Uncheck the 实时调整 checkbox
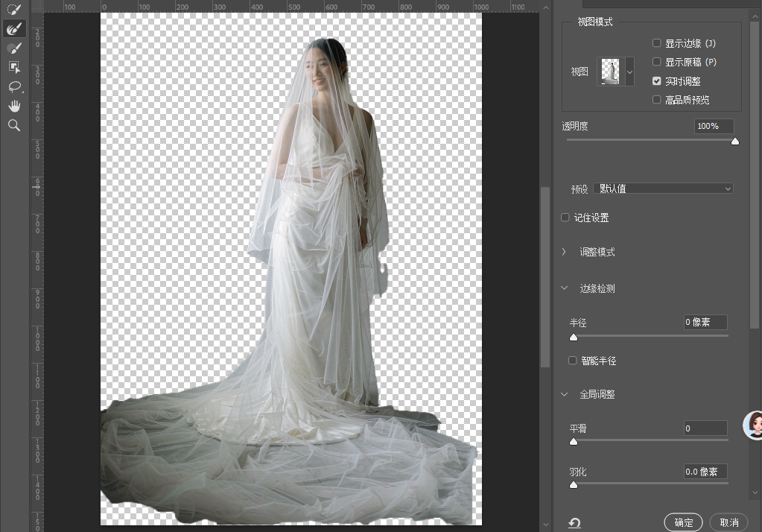The height and width of the screenshot is (532, 762). [x=656, y=80]
